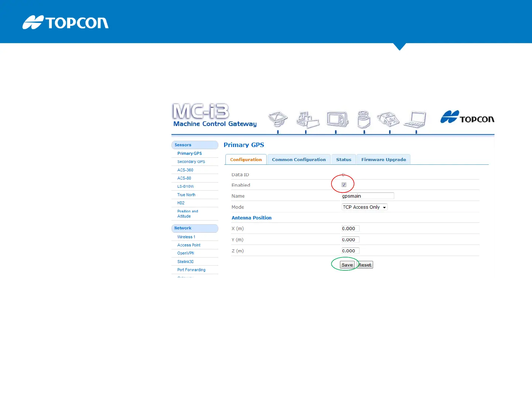The height and width of the screenshot is (399, 532).
Task: Click the laptop computer icon
Action: (415, 119)
